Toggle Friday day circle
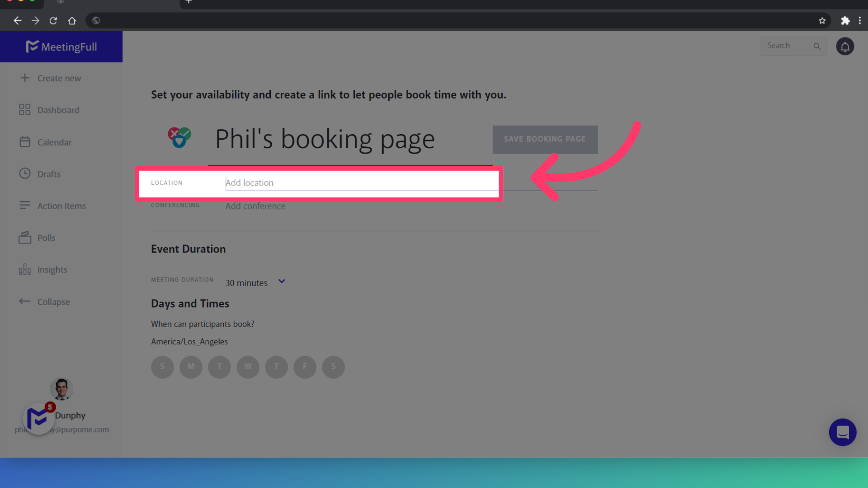 (x=305, y=367)
